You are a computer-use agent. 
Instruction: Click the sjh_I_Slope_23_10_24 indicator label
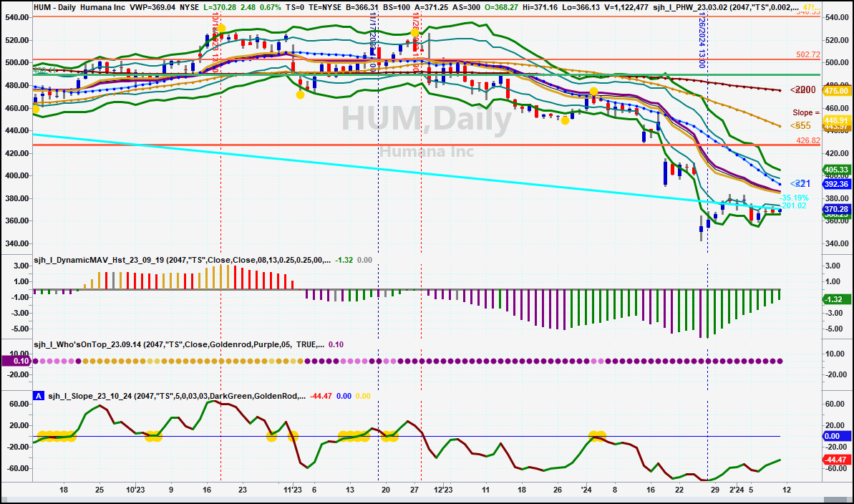177,396
